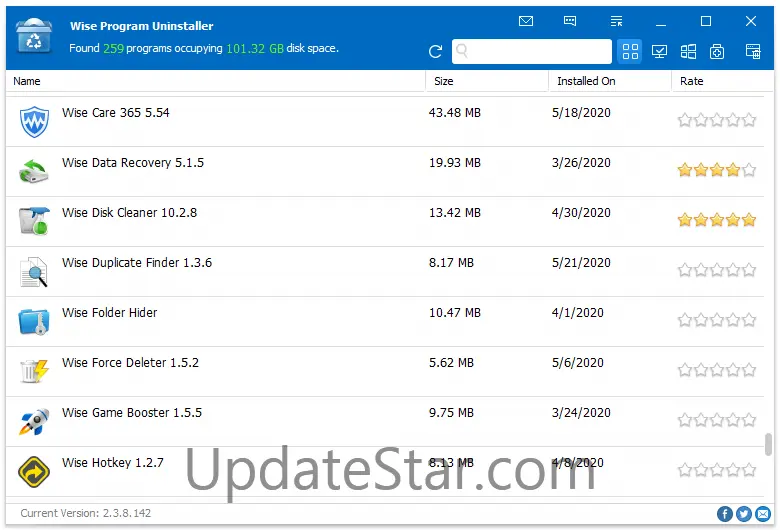Click the 8.17 MB size cell
The width and height of the screenshot is (780, 530).
click(x=451, y=263)
